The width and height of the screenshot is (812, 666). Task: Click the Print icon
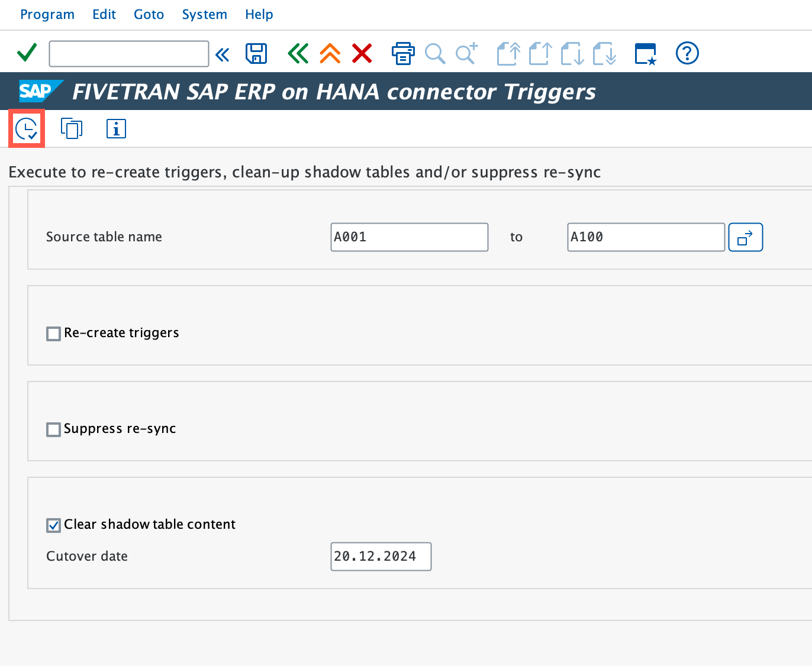click(403, 53)
